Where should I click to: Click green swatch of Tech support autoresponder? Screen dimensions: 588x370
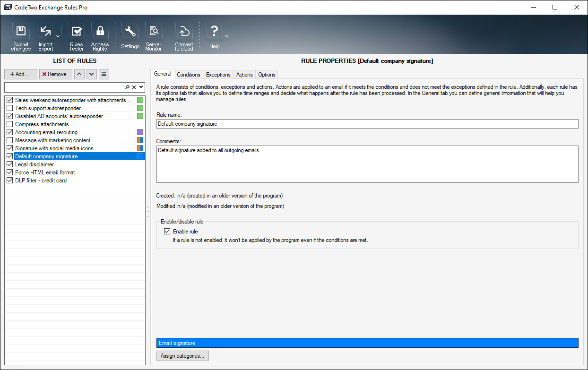(140, 108)
